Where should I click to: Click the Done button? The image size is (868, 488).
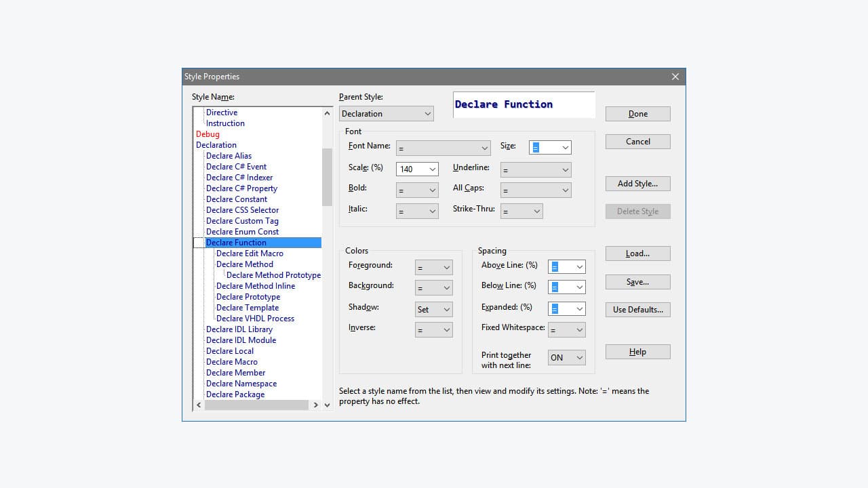[x=637, y=113]
